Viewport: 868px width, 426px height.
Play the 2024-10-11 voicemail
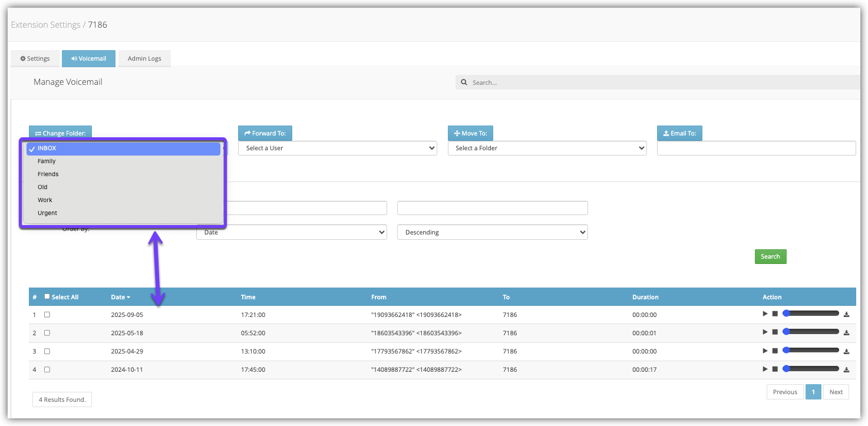coord(765,369)
